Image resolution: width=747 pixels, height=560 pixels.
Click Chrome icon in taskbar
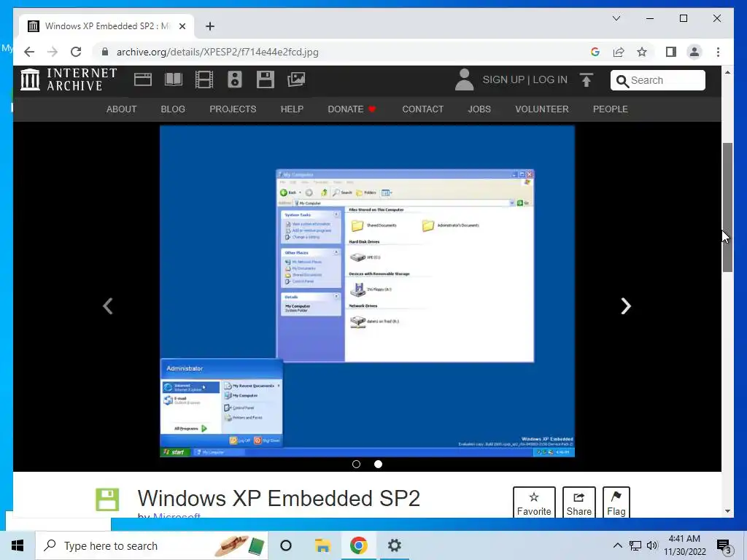(x=358, y=545)
